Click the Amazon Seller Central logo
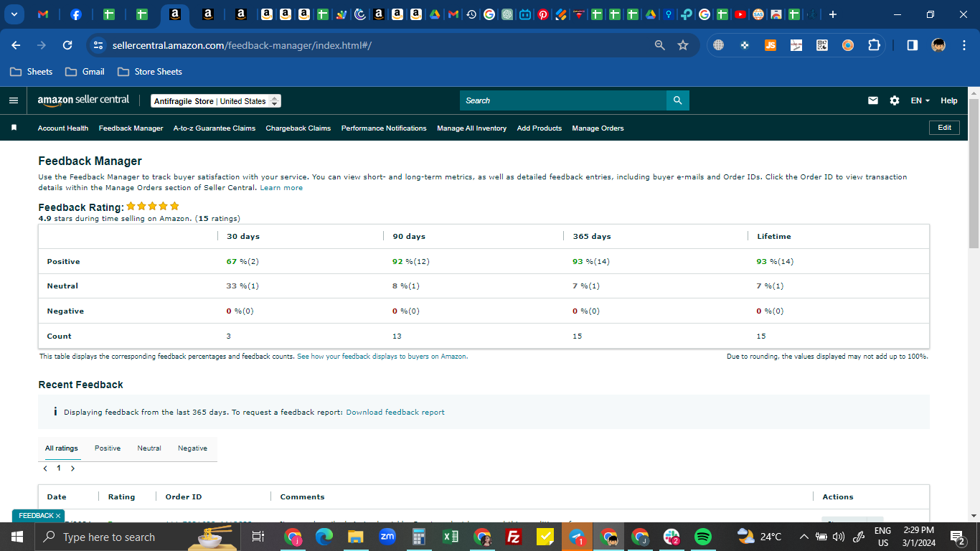 [84, 100]
